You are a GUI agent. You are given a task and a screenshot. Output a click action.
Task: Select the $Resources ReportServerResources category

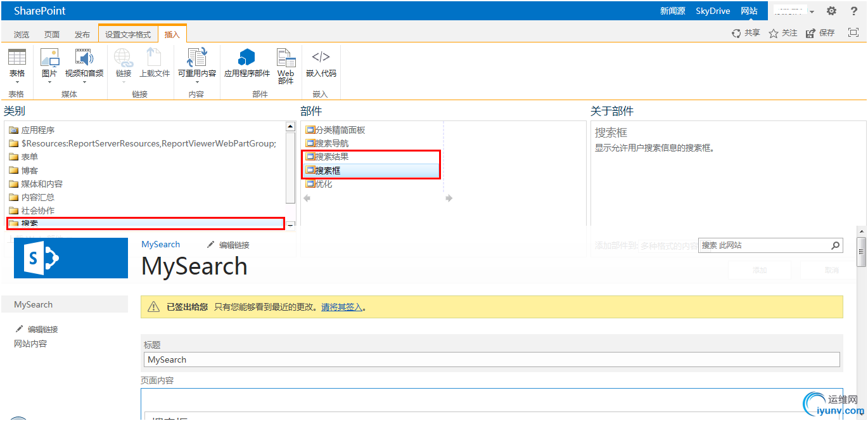pyautogui.click(x=143, y=143)
